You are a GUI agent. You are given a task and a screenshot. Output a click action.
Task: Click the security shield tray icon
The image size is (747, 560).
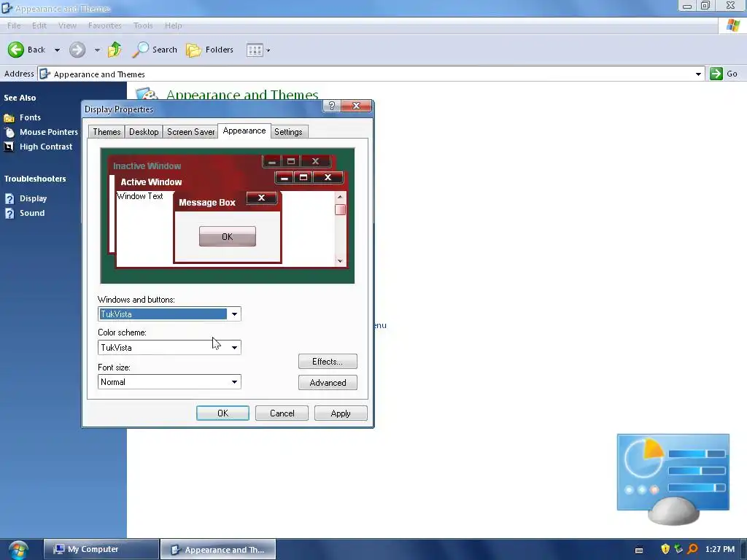[x=665, y=549]
